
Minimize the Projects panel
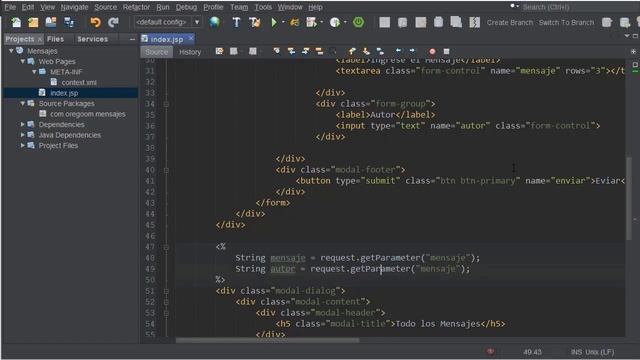pos(132,39)
